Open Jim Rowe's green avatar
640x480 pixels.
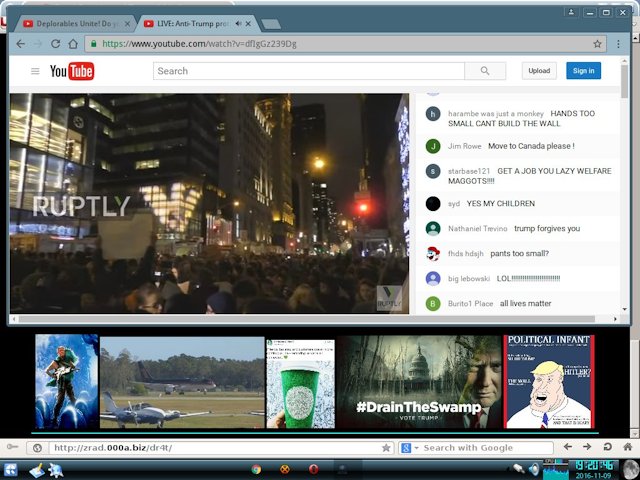433,146
